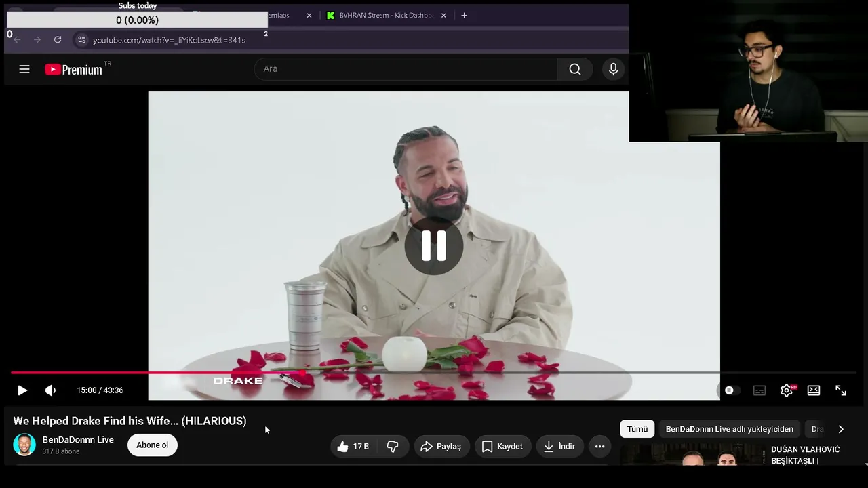Screen dimensions: 868x488
Task: Open the YouTube guide hamburger menu
Action: (24, 69)
